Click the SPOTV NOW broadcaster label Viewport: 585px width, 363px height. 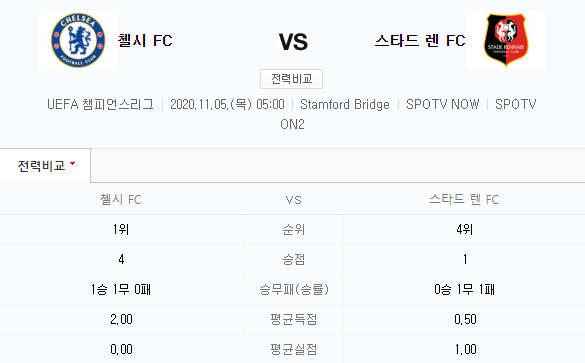coord(442,104)
